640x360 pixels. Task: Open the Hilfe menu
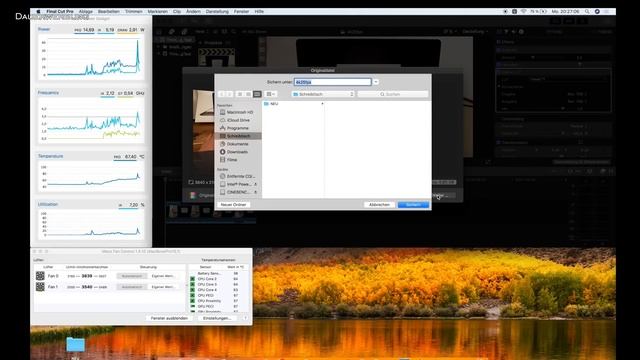pos(259,11)
